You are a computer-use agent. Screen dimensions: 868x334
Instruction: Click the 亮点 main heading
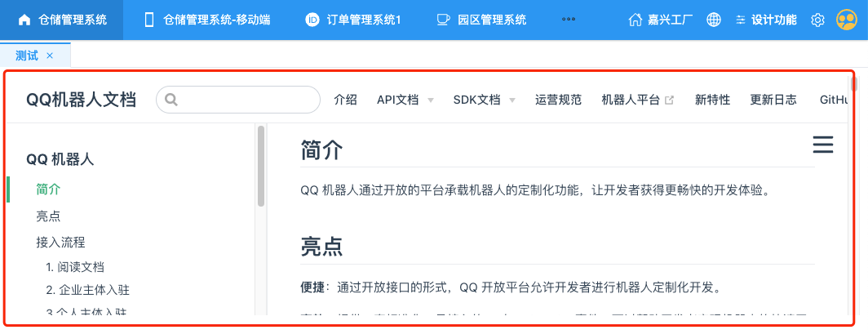coord(321,246)
